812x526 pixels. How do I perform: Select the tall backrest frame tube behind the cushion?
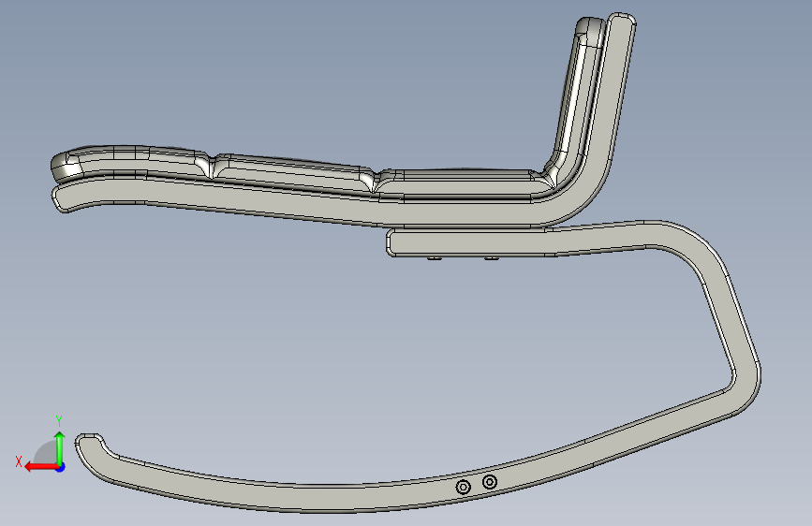[x=614, y=98]
